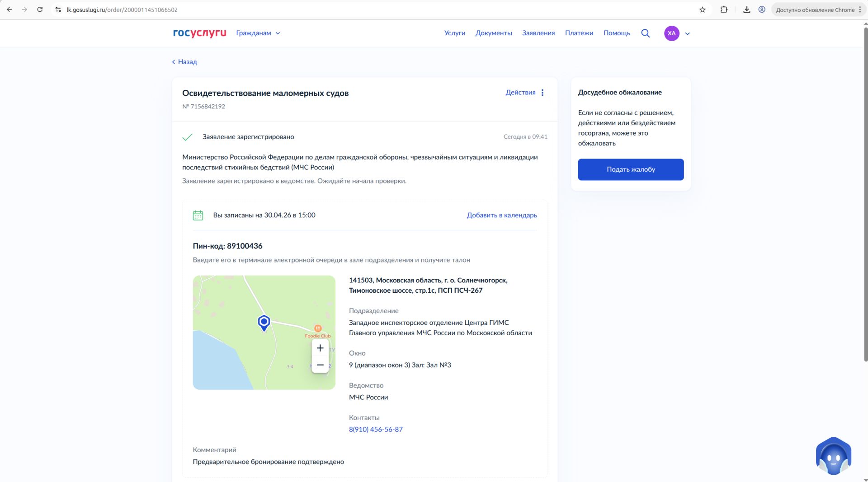The height and width of the screenshot is (482, 868).
Task: Click the three-dot actions icon
Action: (542, 92)
